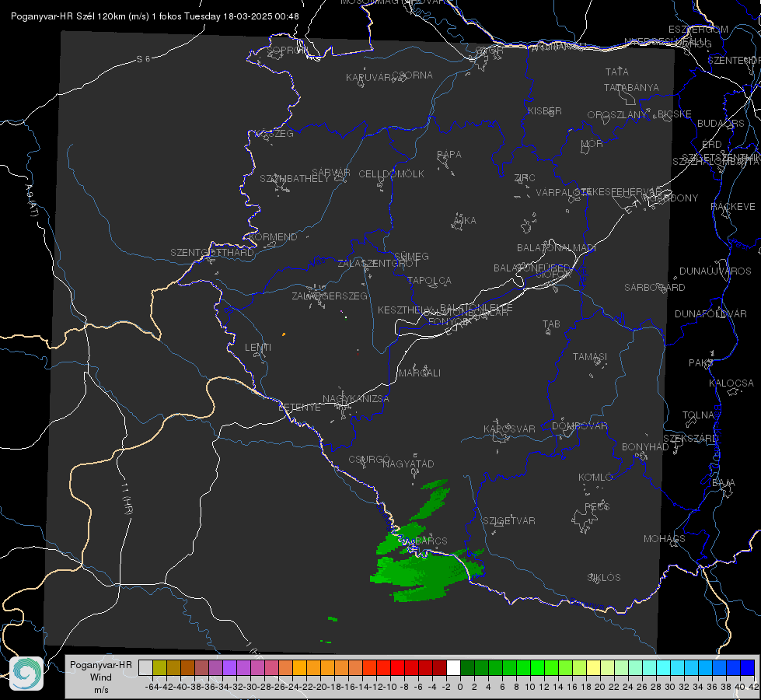Click the AJKA label
Image resolution: width=761 pixels, height=700 pixels.
[465, 221]
